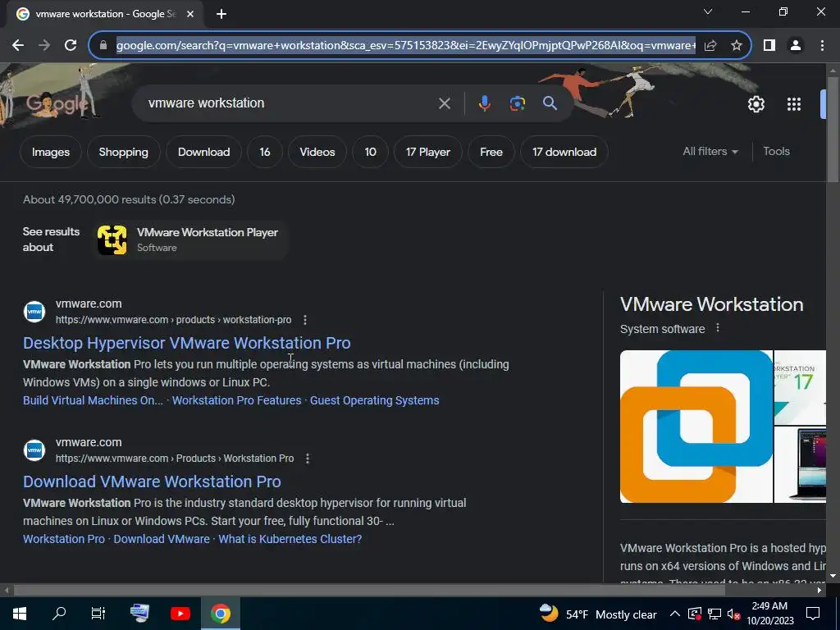Image resolution: width=840 pixels, height=630 pixels.
Task: Open options for Download VMware result
Action: [x=308, y=459]
